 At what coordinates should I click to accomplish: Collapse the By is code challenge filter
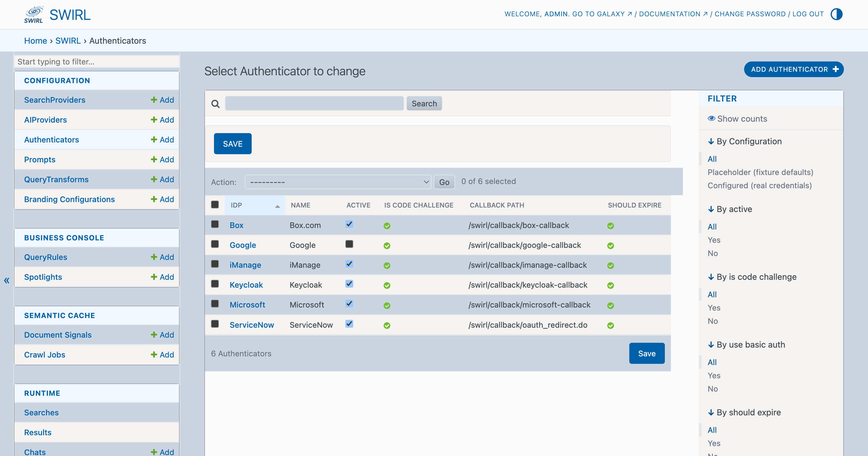752,277
